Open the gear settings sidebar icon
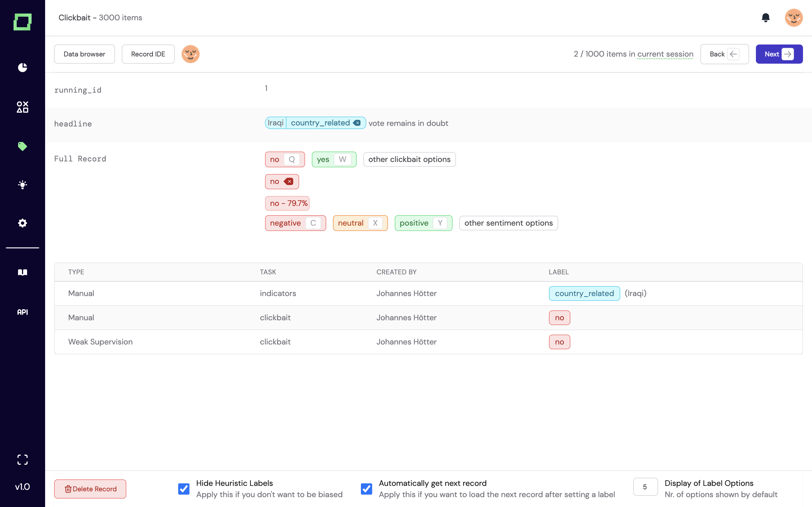 23,223
